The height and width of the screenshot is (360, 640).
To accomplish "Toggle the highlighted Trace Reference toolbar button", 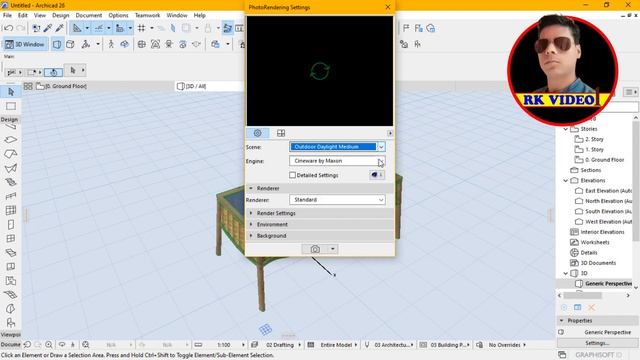I will coord(227,28).
